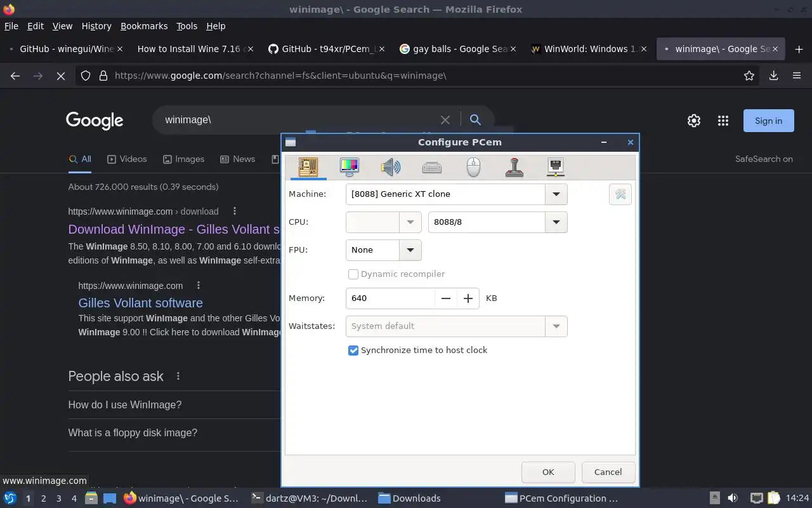812x508 pixels.
Task: Open the File menu
Action: [x=11, y=26]
